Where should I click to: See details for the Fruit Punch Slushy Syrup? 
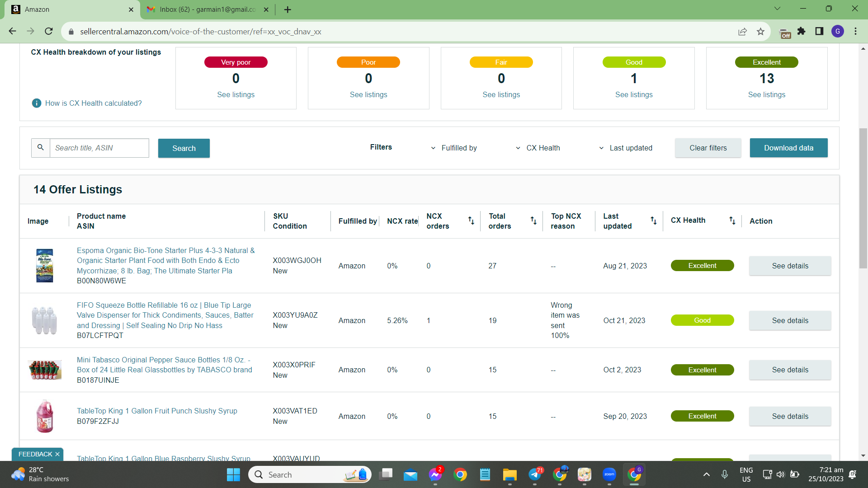click(x=790, y=416)
